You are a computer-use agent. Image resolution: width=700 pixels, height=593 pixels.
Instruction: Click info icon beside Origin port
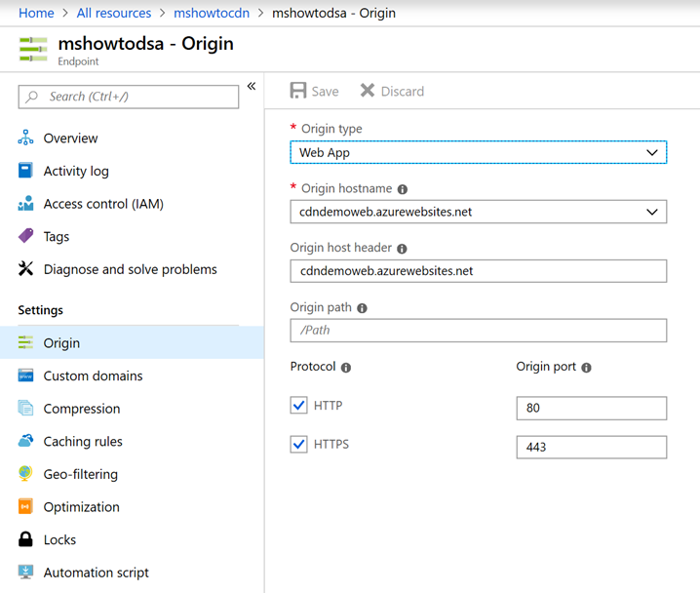coord(586,368)
